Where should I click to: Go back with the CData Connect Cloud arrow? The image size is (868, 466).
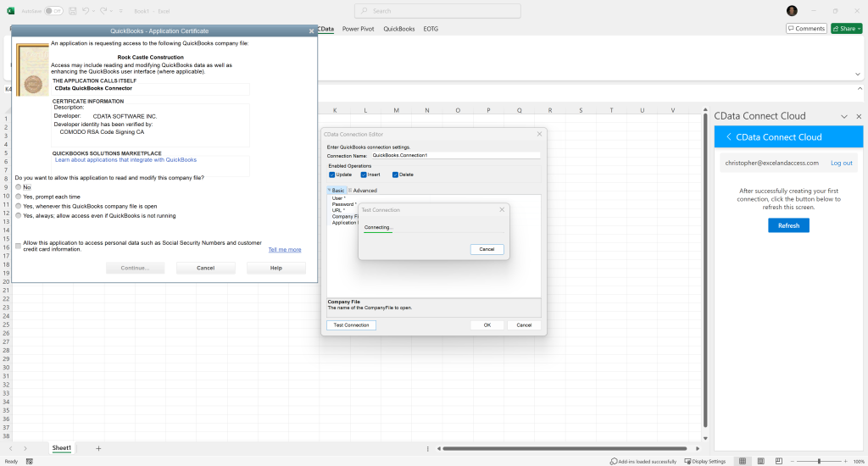[x=728, y=136]
